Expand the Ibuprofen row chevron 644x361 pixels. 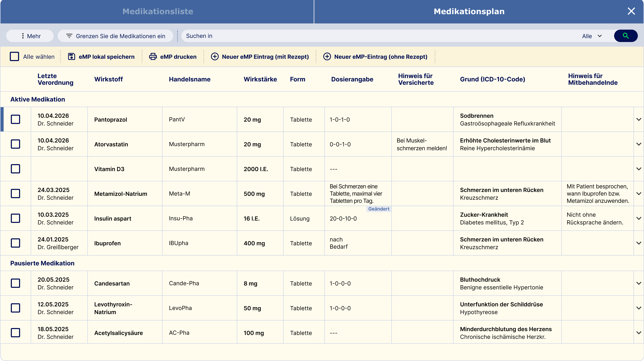tap(639, 243)
